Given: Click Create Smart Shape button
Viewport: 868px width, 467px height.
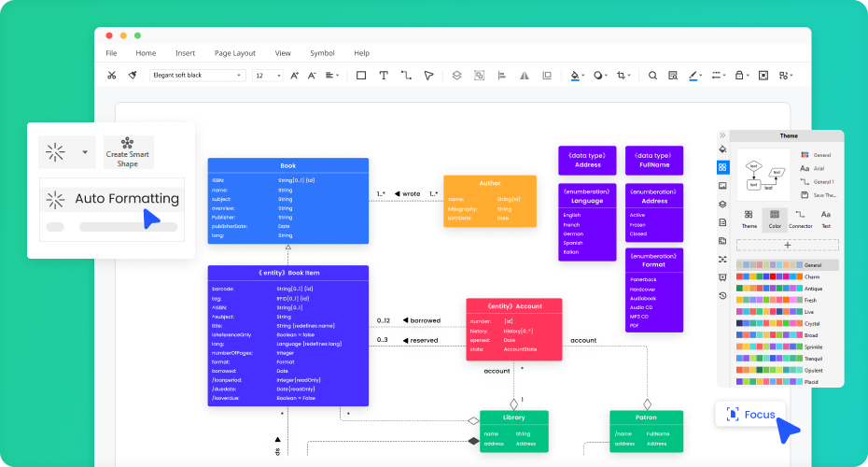Looking at the screenshot, I should point(128,151).
